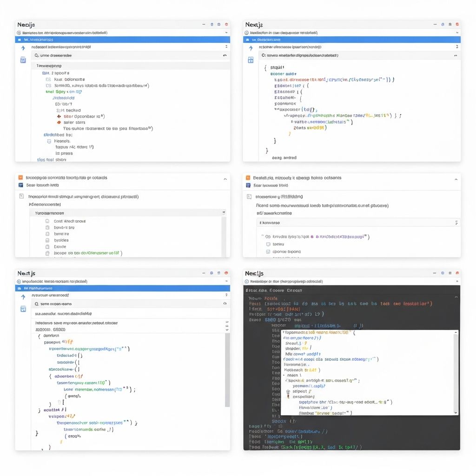This screenshot has width=476, height=476.
Task: Select the blue highlighted tab in top-right panel
Action: [x=351, y=40]
